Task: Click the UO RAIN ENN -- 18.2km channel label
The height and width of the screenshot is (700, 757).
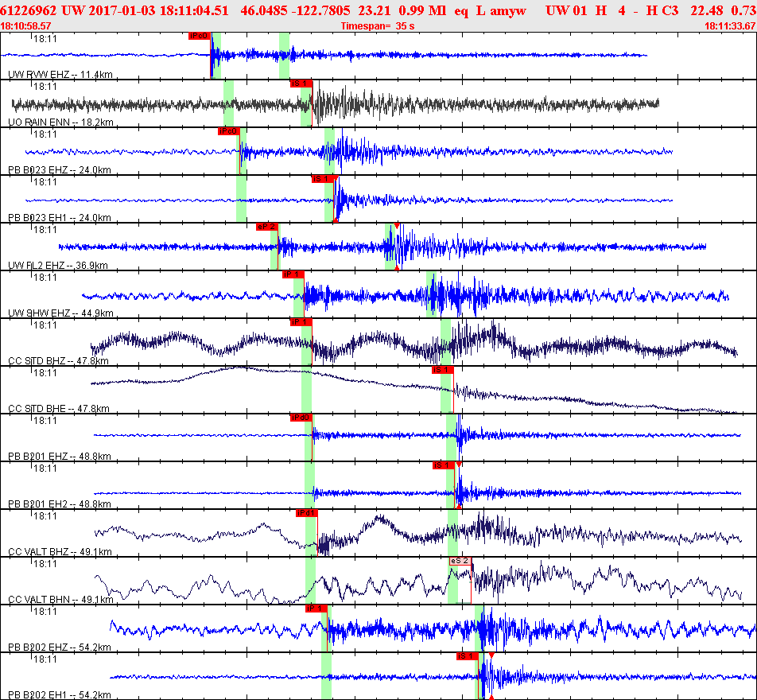Action: [60, 122]
